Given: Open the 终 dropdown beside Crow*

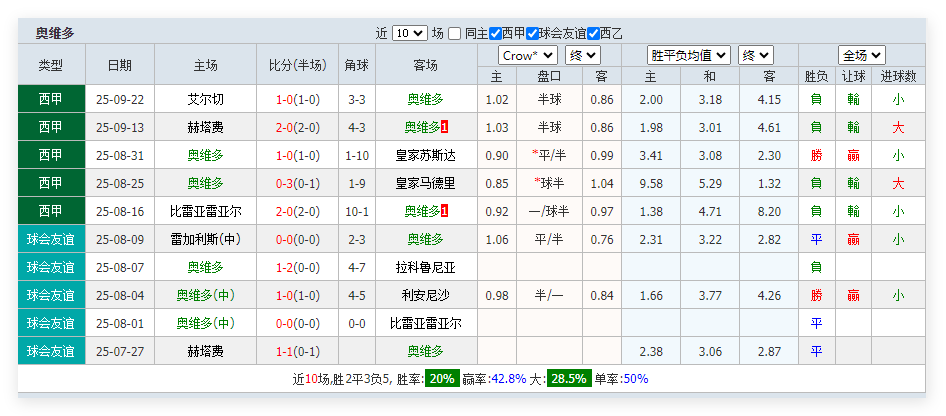Looking at the screenshot, I should pos(583,55).
